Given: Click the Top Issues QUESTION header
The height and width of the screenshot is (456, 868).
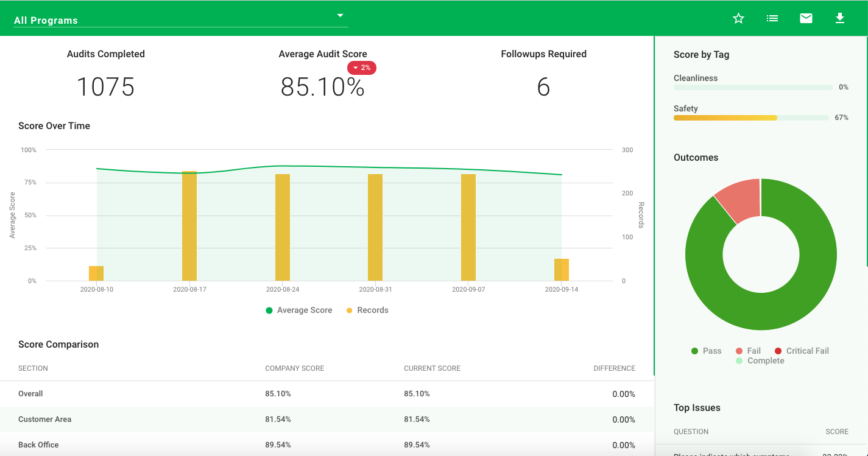Looking at the screenshot, I should 691,432.
